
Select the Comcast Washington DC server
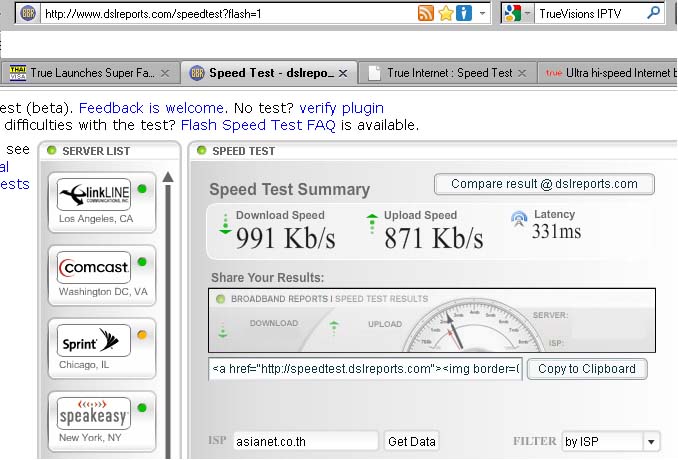pyautogui.click(x=102, y=275)
